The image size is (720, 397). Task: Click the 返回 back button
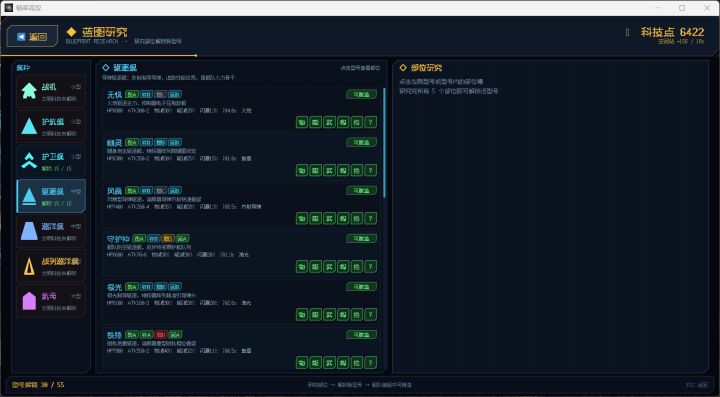(x=32, y=36)
